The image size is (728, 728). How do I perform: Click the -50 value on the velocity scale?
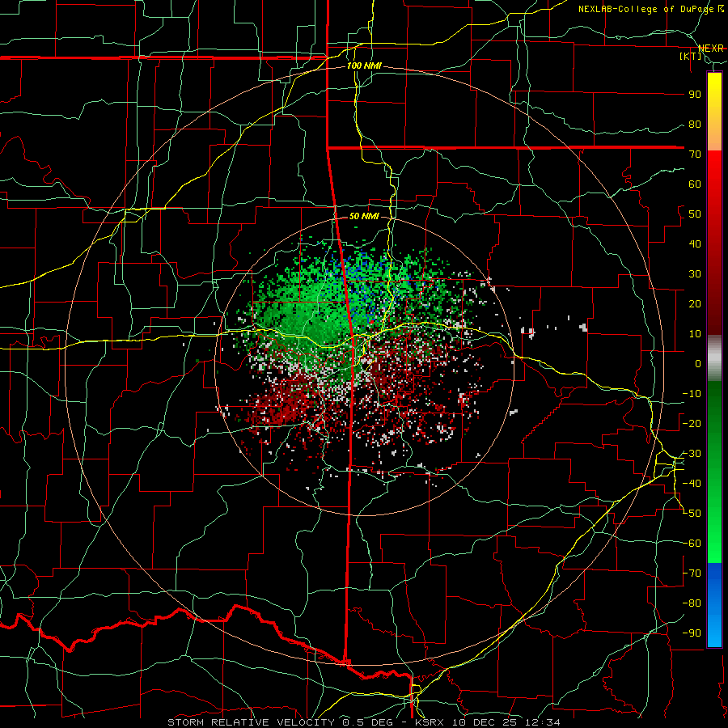pos(692,514)
